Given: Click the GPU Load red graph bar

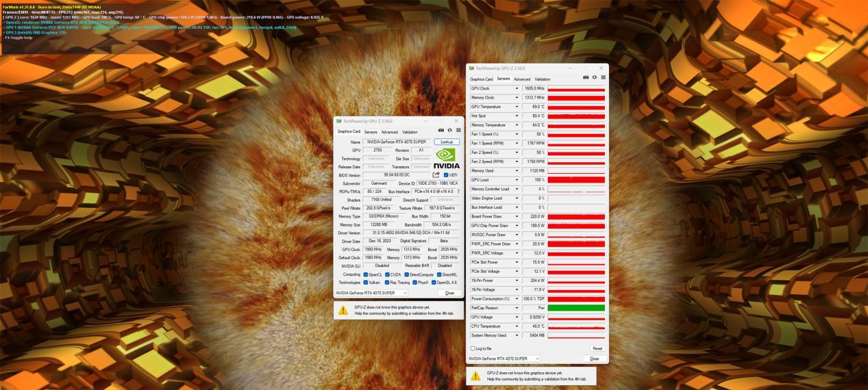Looking at the screenshot, I should coord(576,180).
